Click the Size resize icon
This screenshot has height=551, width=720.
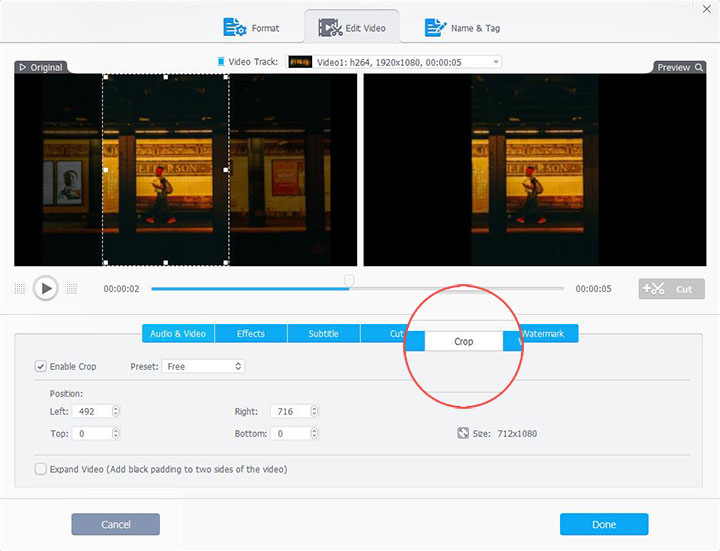(463, 433)
